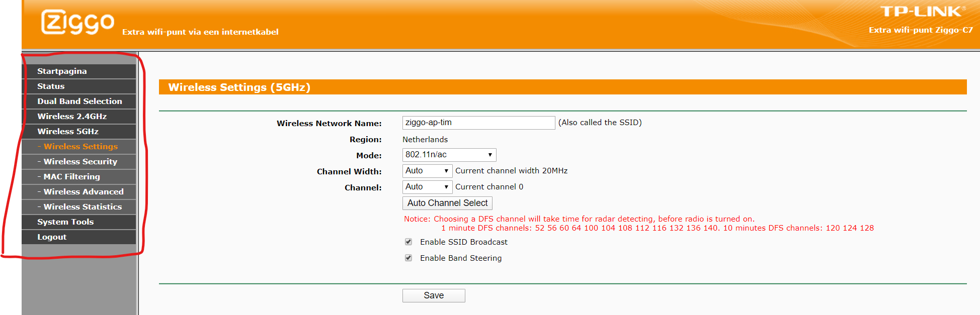980x315 pixels.
Task: Open the Channel selection dropdown
Action: click(x=427, y=187)
